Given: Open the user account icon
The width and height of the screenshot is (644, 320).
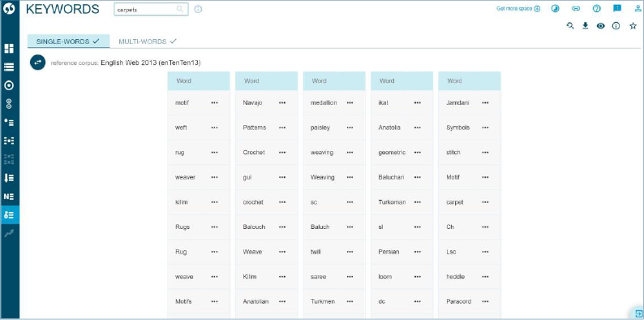Looking at the screenshot, I should coord(638,8).
